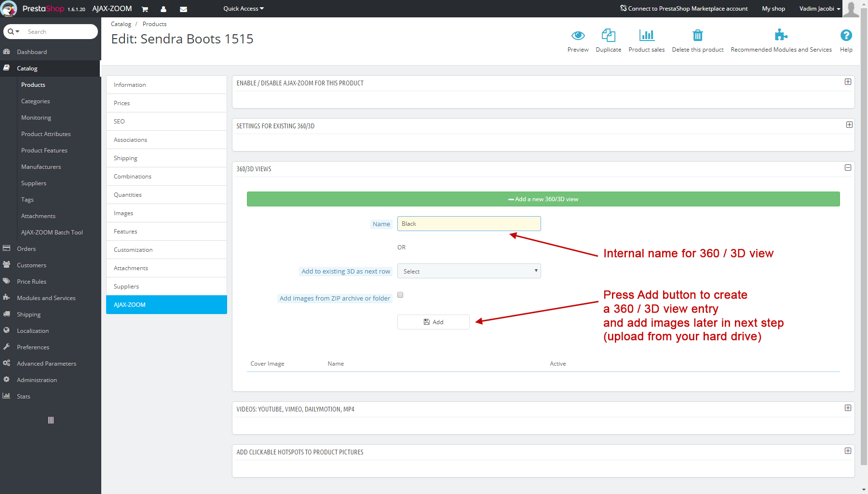Viewport: 868px width, 494px height.
Task: Click the Preferences wrench icon
Action: pos(7,347)
